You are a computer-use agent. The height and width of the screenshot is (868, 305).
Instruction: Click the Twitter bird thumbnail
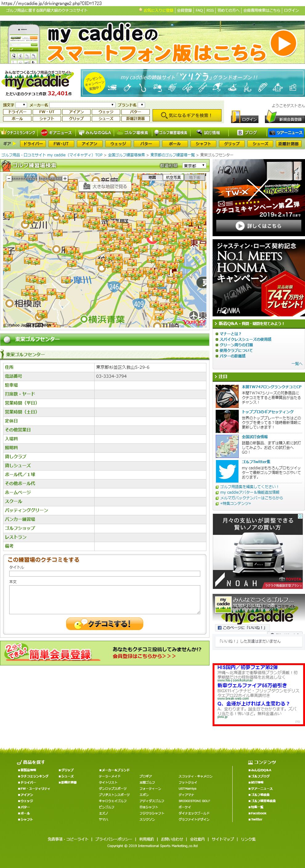(x=227, y=471)
